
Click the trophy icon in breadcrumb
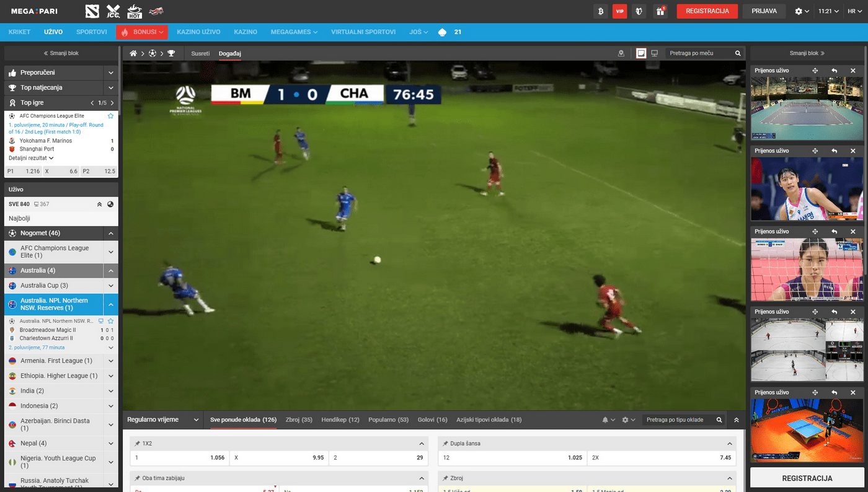click(x=171, y=54)
